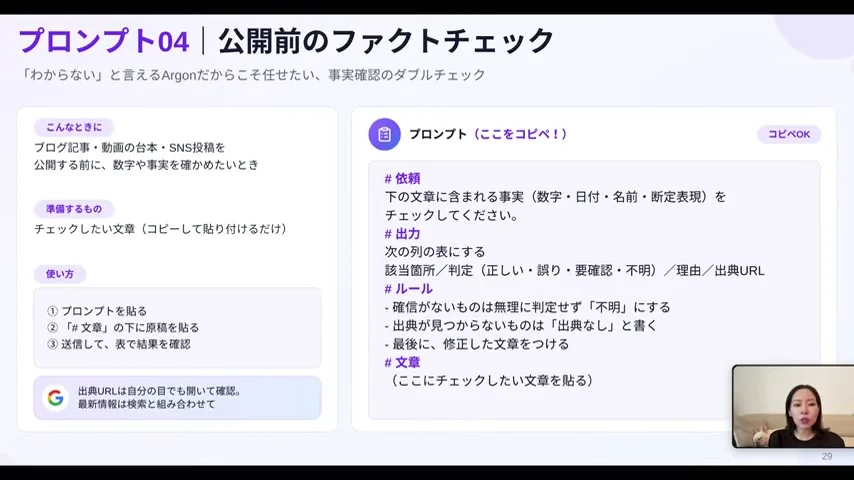This screenshot has width=854, height=480.
Task: Click the line 次の列の表にする
Action: click(x=435, y=252)
